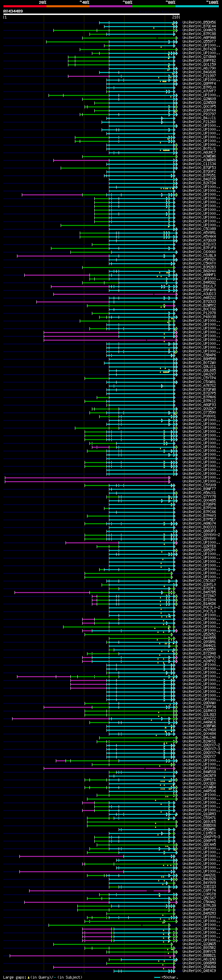Open hit UniRef100_B7QC44
Image resolution: width=222 pixels, height=980 pixels.
pos(199,26)
